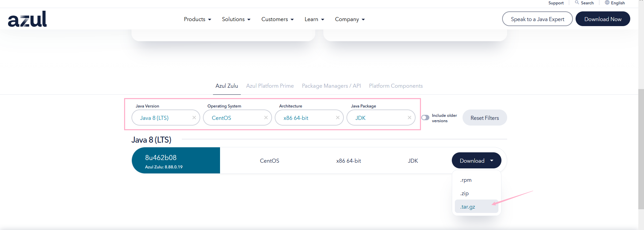Click the globe language icon
644x230 pixels.
[x=607, y=3]
